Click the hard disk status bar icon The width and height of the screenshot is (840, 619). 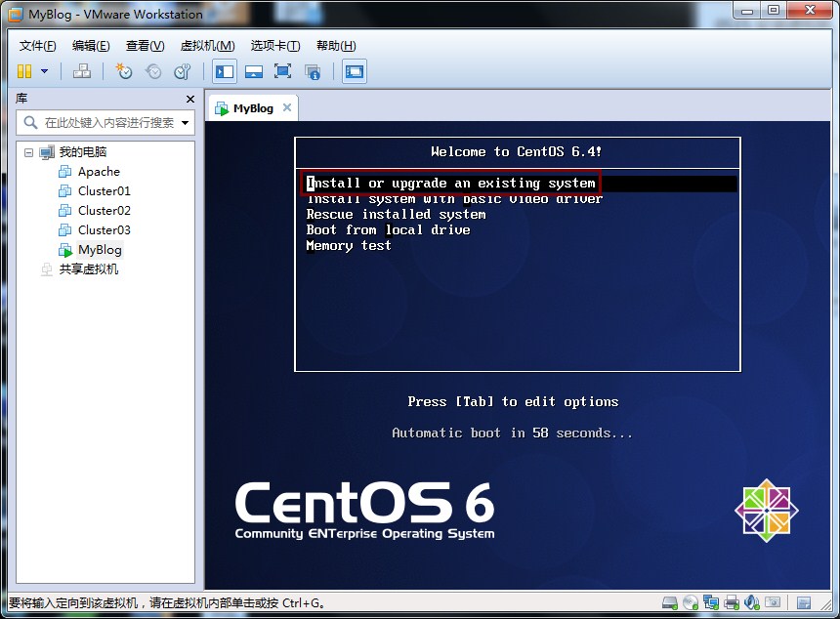pos(670,603)
